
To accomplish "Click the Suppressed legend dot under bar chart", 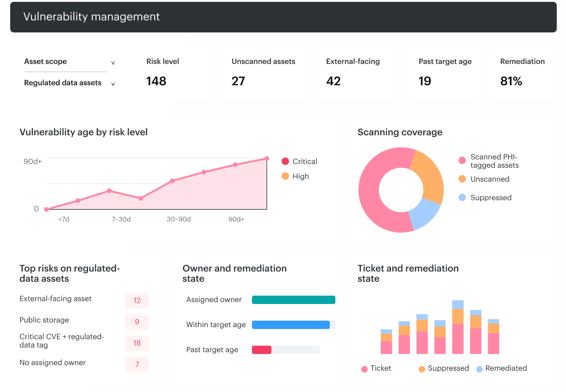I will point(422,369).
